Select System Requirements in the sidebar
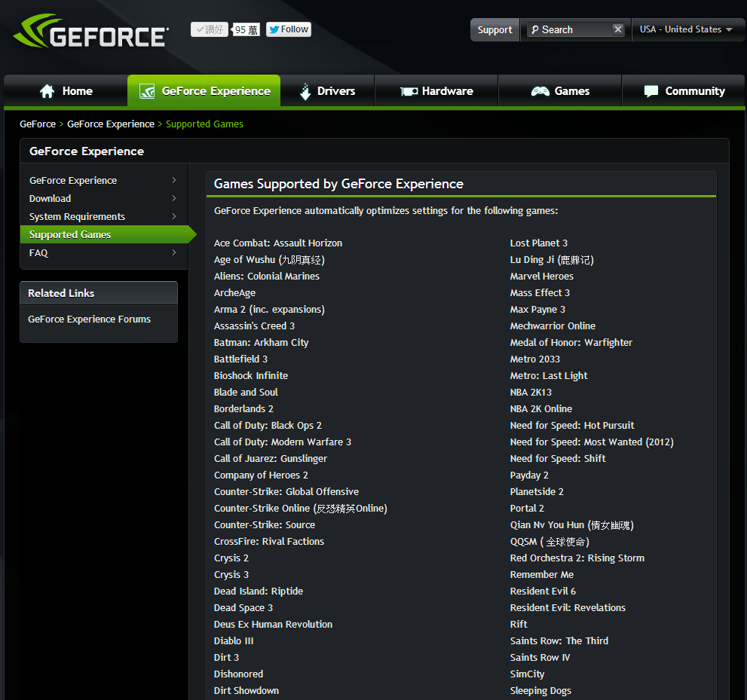The height and width of the screenshot is (700, 747). [104, 216]
